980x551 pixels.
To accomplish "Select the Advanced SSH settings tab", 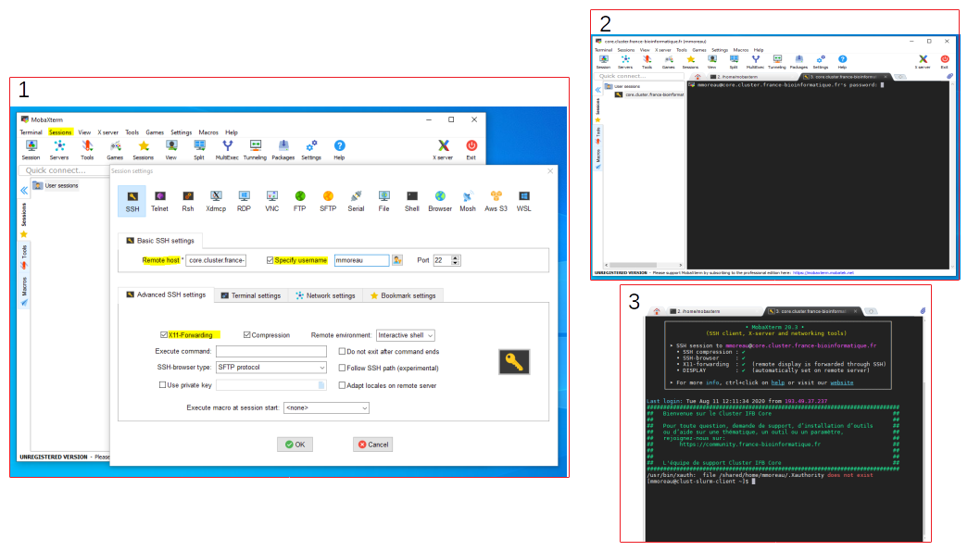I will pyautogui.click(x=166, y=294).
